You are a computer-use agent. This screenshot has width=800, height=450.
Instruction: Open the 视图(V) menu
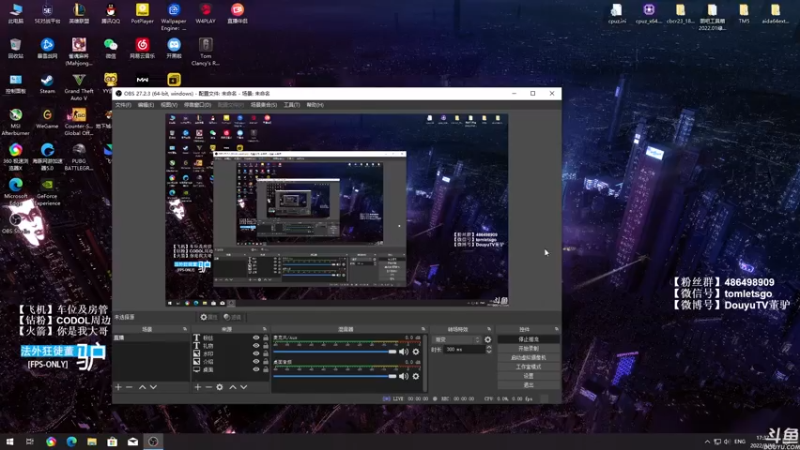click(169, 105)
